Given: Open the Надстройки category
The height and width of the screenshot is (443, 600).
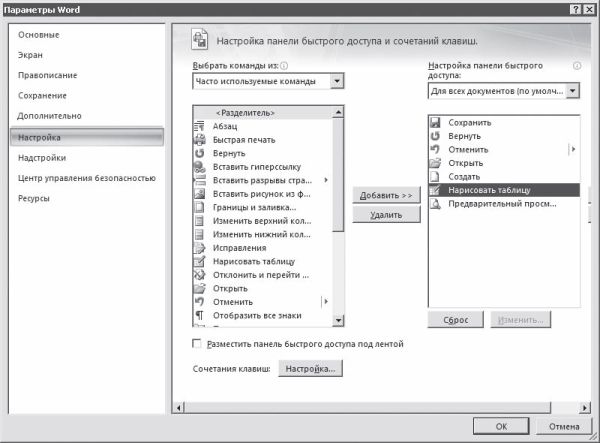Looking at the screenshot, I should (x=42, y=158).
